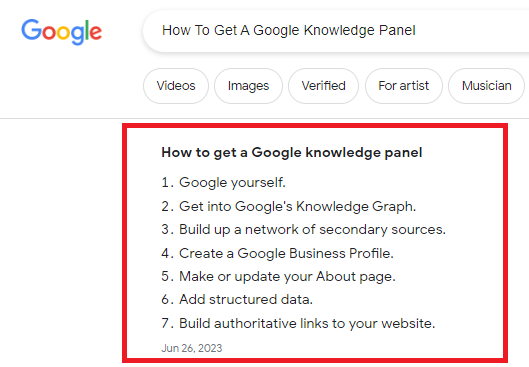Click the Jun 26, 2023 date text
The width and height of the screenshot is (529, 367).
pyautogui.click(x=192, y=348)
